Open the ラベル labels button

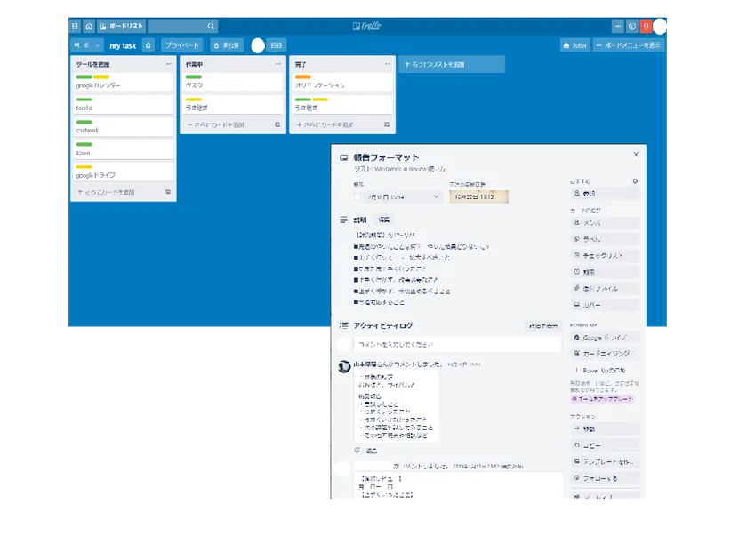(605, 239)
